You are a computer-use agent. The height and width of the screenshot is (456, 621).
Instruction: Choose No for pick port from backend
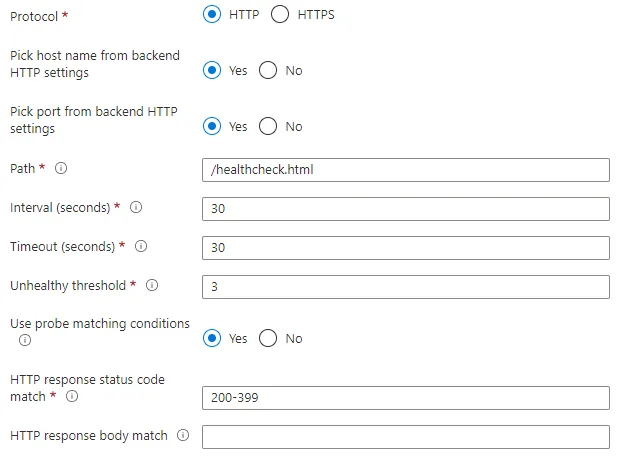tap(268, 127)
